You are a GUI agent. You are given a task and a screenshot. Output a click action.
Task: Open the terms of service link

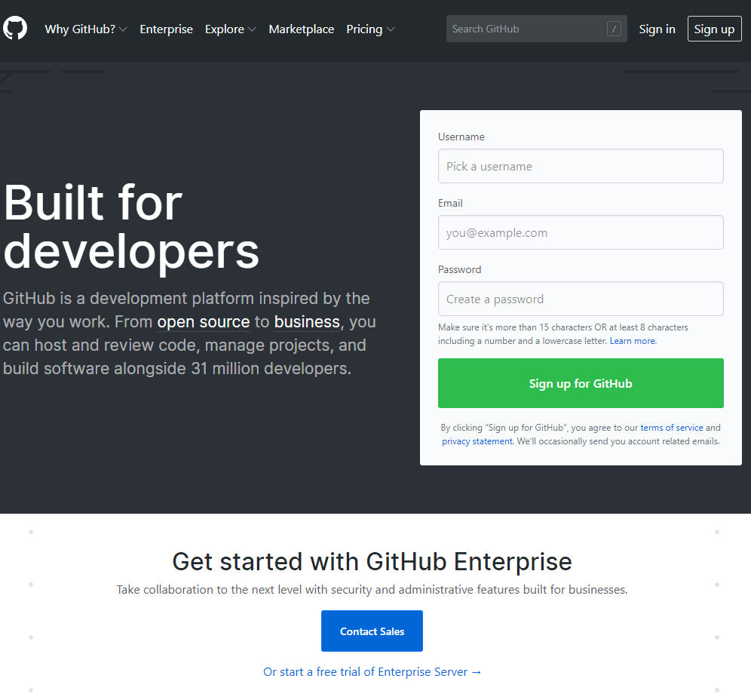(672, 428)
